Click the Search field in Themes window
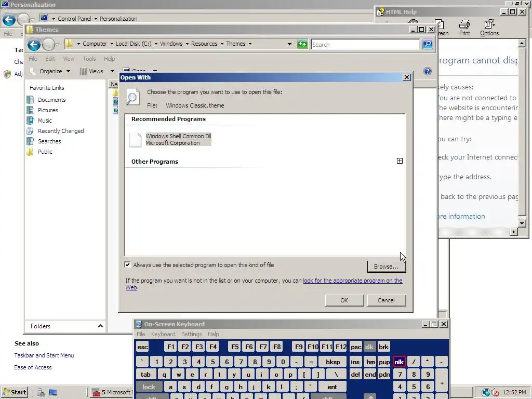This screenshot has width=532, height=399. pos(365,45)
